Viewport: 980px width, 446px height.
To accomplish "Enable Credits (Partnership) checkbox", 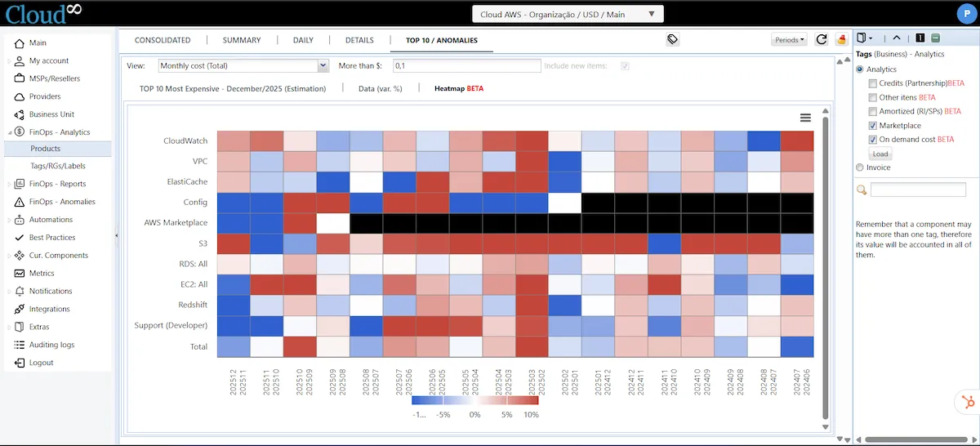I will tap(873, 83).
